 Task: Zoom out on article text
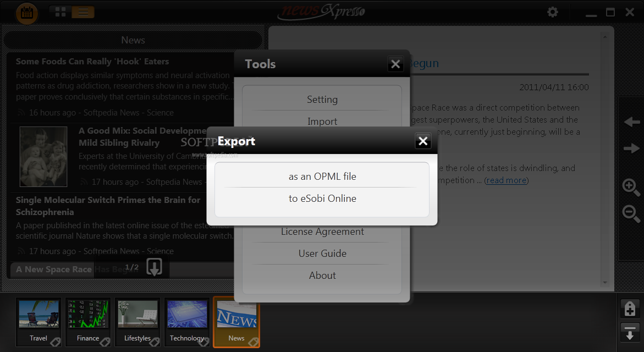(x=631, y=213)
